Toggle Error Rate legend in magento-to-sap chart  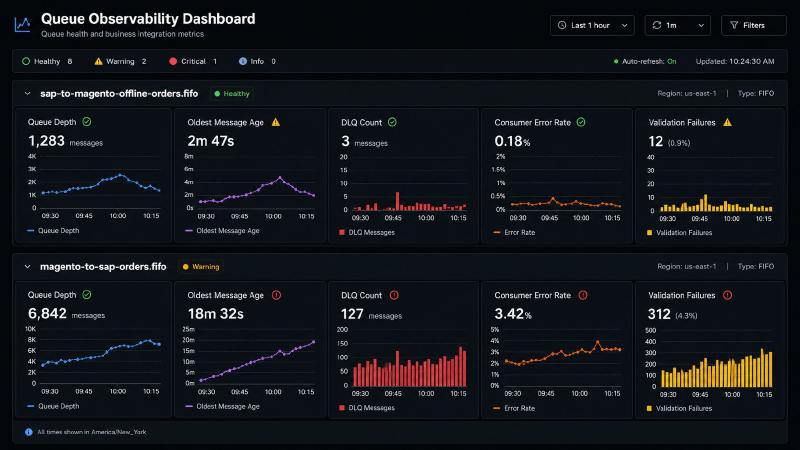(x=514, y=408)
